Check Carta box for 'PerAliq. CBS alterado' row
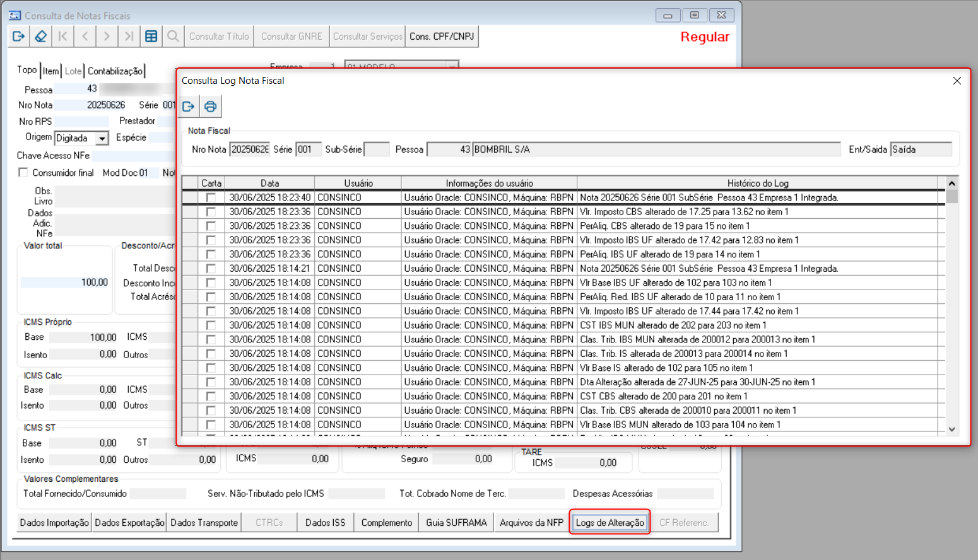This screenshot has width=978, height=560. point(211,226)
